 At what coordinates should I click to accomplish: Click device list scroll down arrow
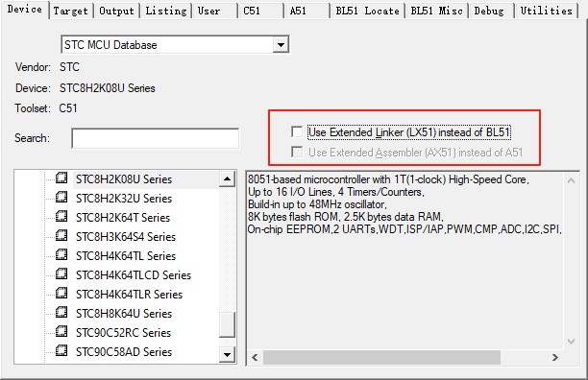[x=227, y=354]
